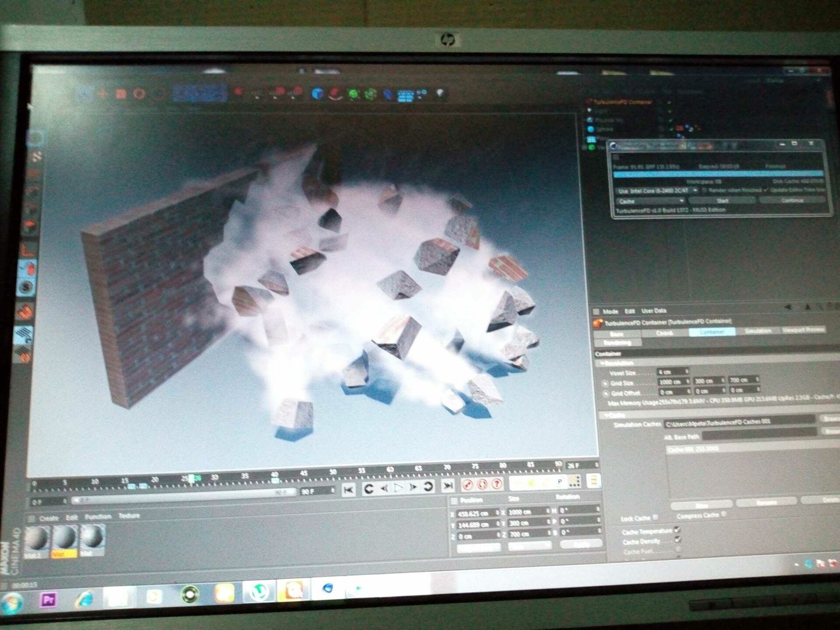Switch to the Simulation tab
Viewport: 840px width, 630px height.
point(758,331)
